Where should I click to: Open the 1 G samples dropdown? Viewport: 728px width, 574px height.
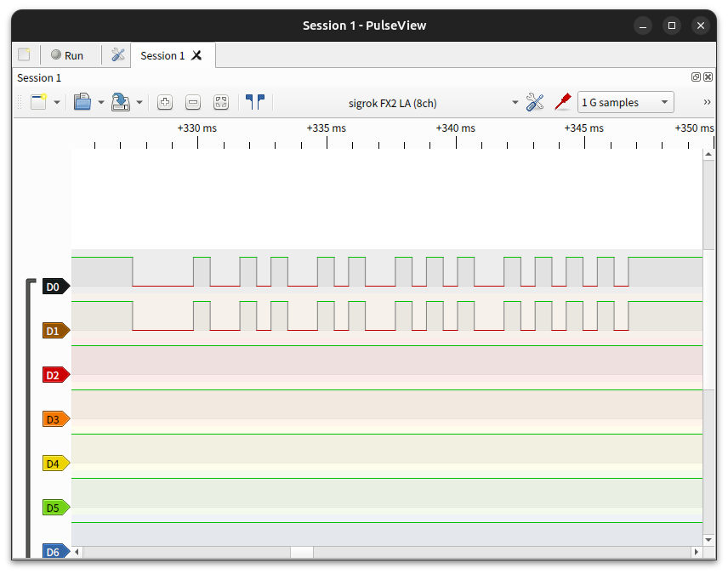coord(625,102)
